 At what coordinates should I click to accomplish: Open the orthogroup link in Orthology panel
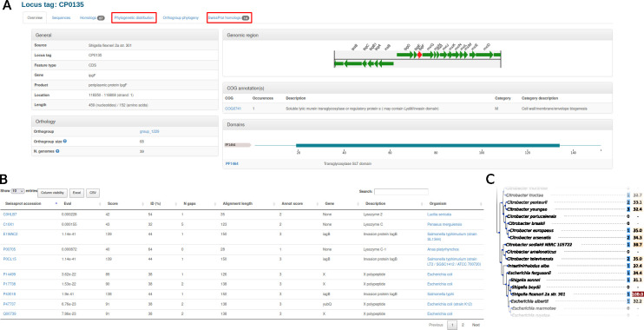[149, 131]
